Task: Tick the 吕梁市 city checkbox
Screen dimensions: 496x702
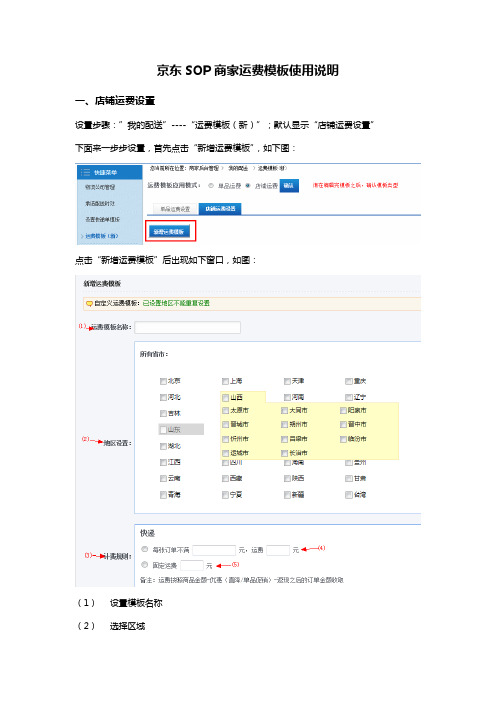Action: click(284, 439)
